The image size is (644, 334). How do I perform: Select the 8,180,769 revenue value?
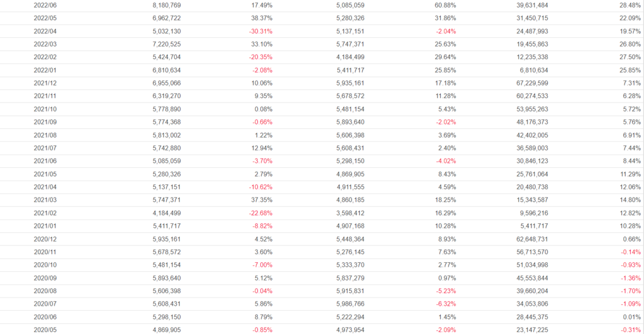[x=167, y=5]
